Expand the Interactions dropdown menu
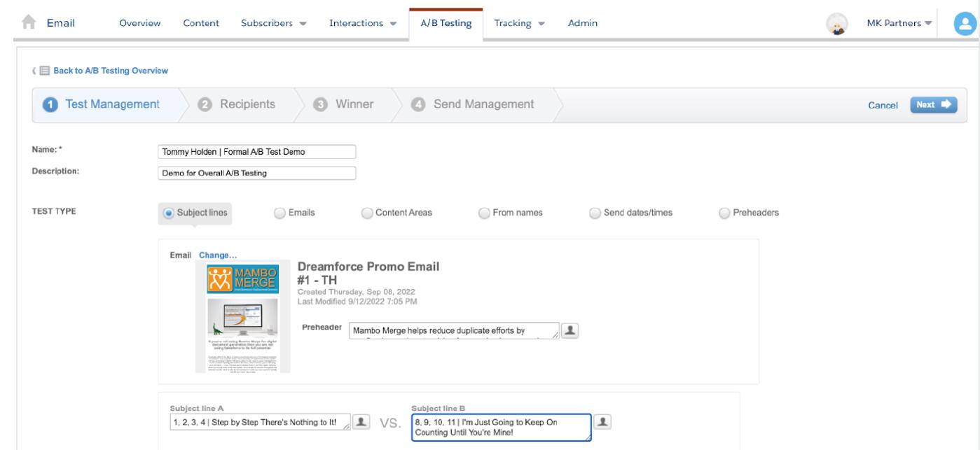 tap(363, 23)
